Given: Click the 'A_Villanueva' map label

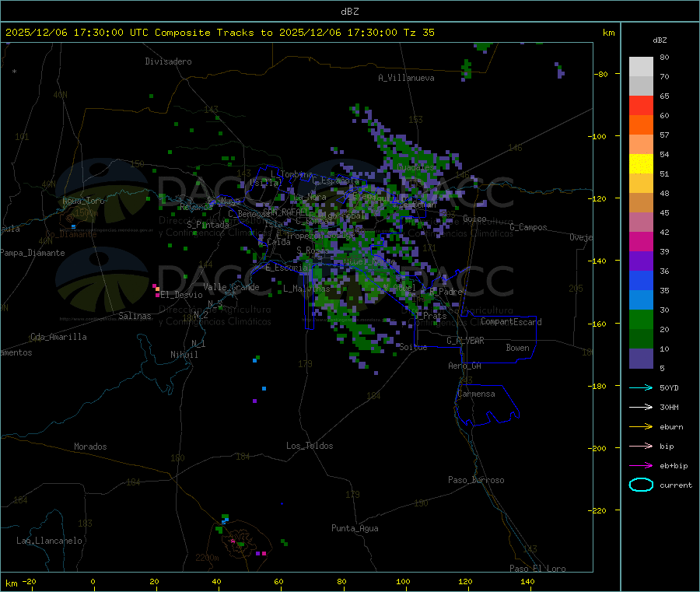Looking at the screenshot, I should pos(406,78).
